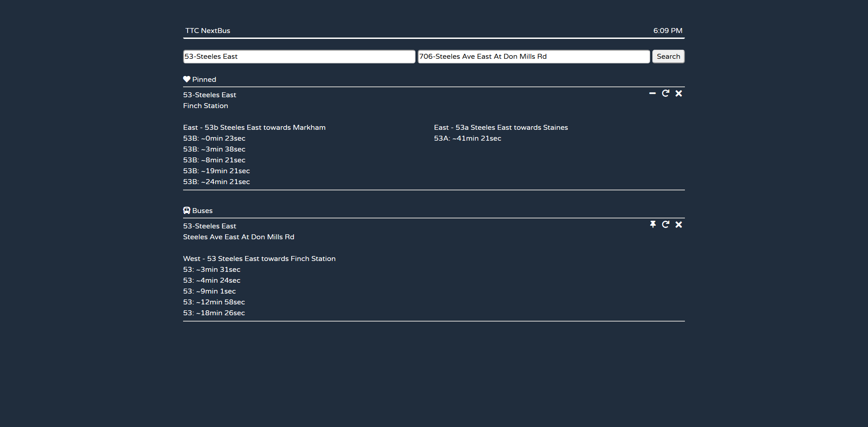Click the bus icon beside Buses

coord(187,210)
